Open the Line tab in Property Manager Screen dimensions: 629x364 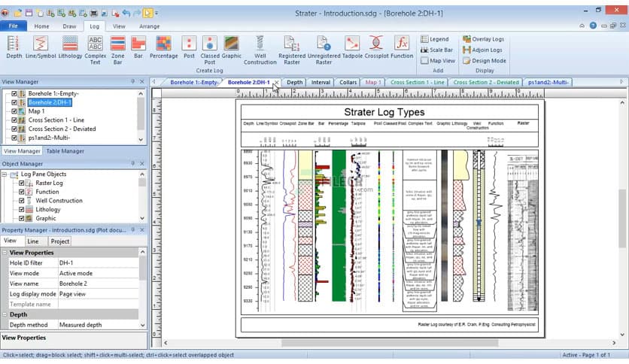point(33,241)
